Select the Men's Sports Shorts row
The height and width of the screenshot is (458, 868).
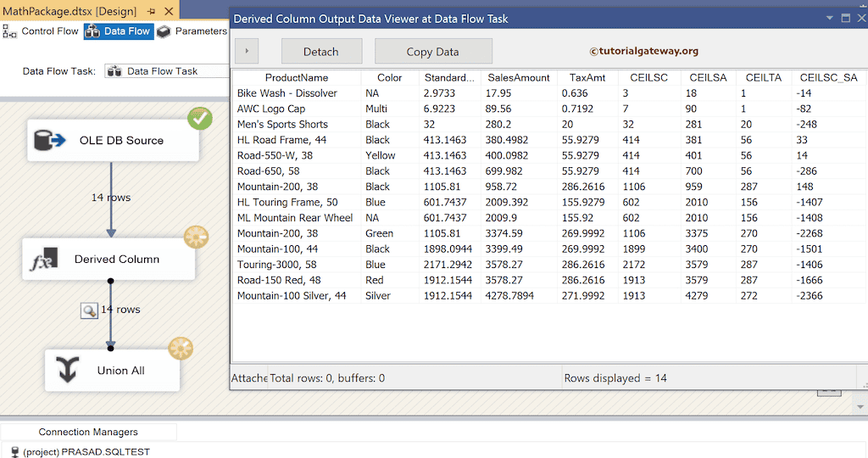549,124
